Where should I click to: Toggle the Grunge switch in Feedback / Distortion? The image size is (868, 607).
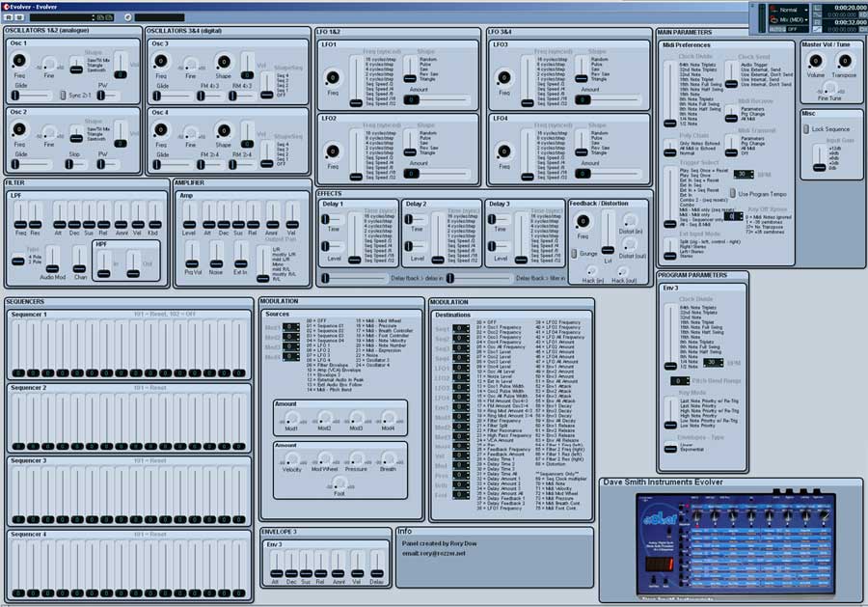(x=574, y=253)
